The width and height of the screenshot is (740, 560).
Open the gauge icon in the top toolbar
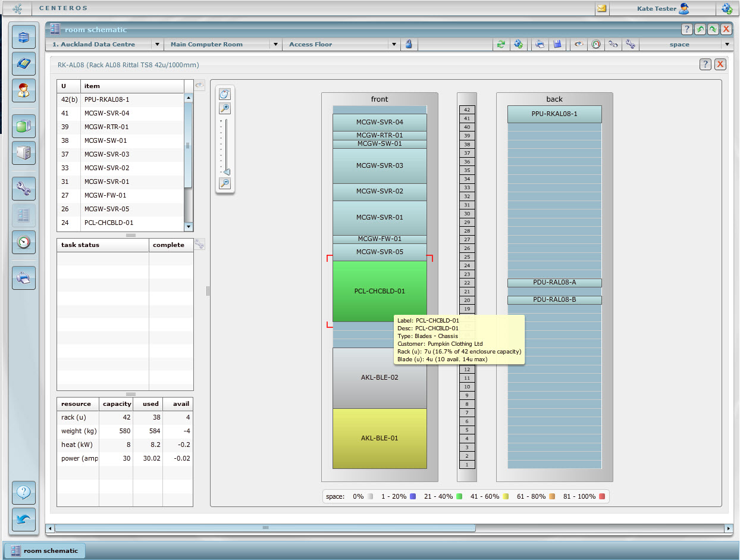click(595, 45)
